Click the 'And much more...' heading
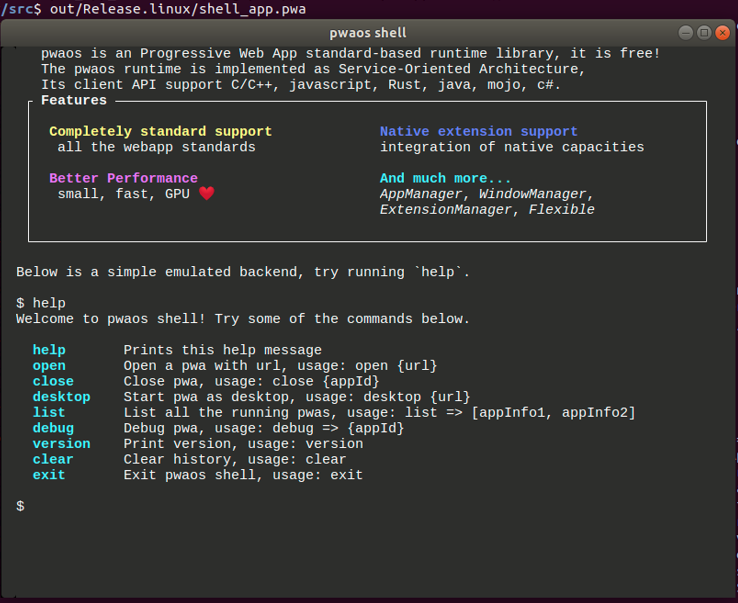Screen dimensions: 738x603 (445, 178)
